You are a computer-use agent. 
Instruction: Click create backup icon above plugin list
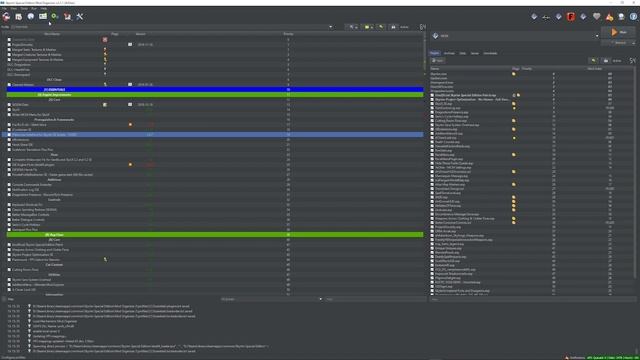click(x=606, y=60)
